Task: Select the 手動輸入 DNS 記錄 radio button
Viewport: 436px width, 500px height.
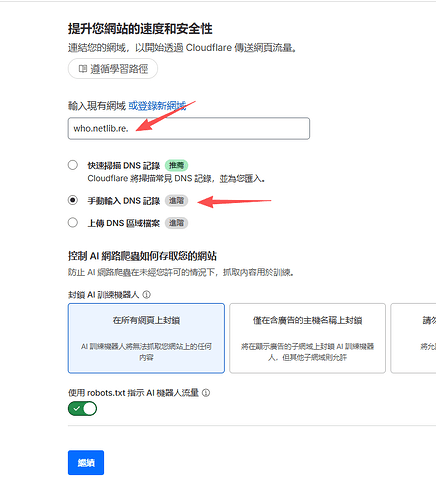Action: [x=73, y=200]
